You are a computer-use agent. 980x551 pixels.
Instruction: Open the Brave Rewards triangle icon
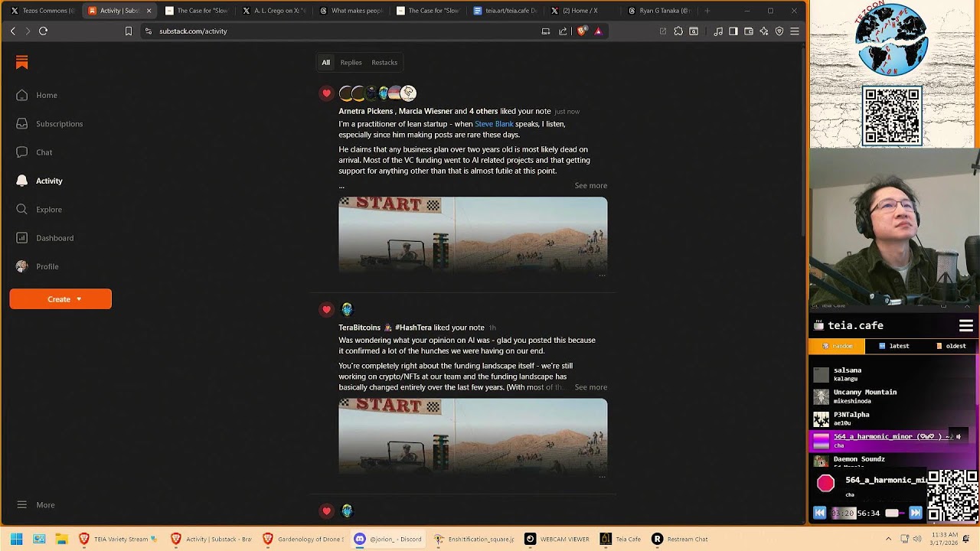598,31
